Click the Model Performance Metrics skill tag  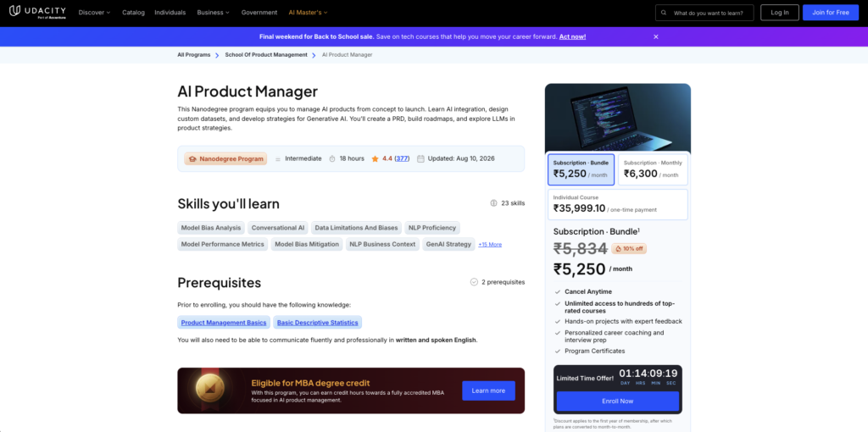[x=223, y=245]
